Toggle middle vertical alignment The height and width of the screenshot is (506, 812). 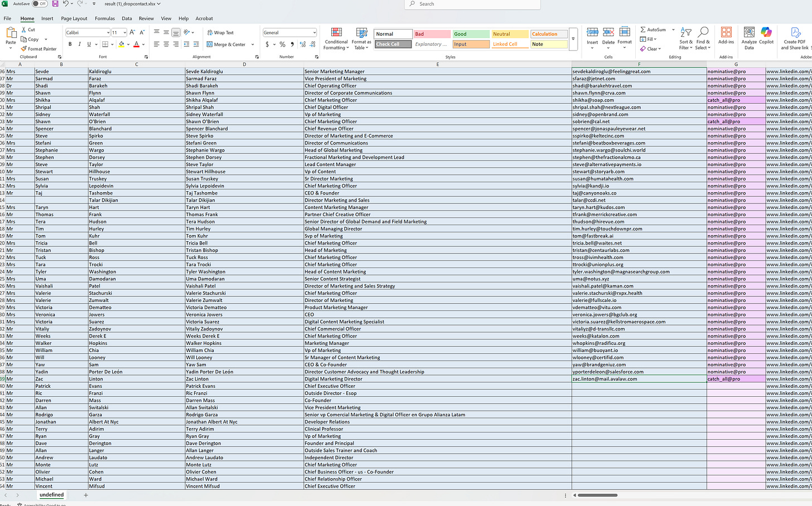(166, 32)
